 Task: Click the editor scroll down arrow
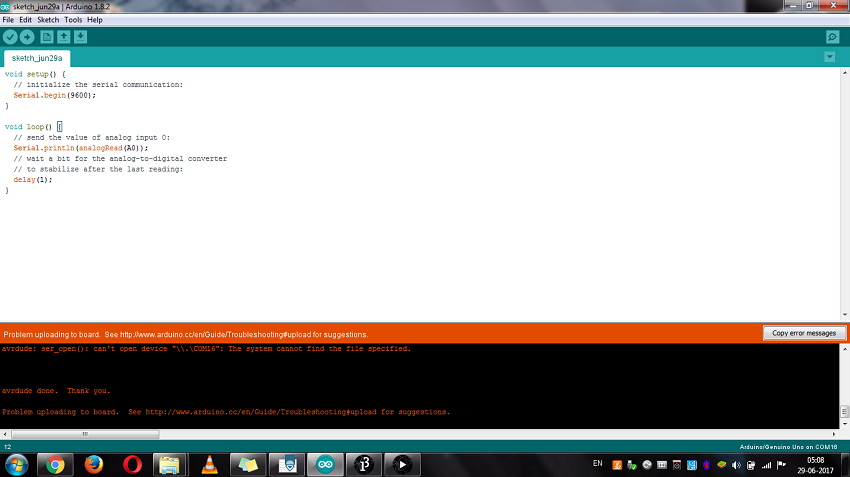pos(845,314)
